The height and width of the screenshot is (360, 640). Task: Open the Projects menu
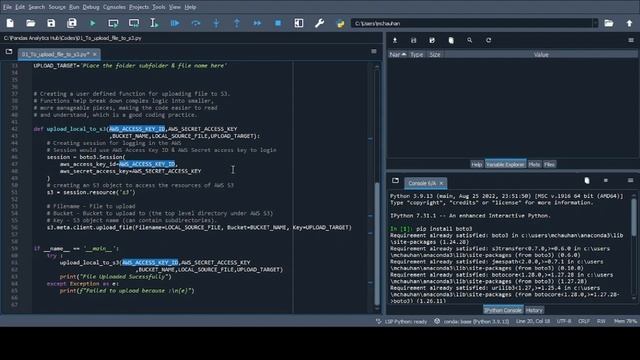pos(139,7)
